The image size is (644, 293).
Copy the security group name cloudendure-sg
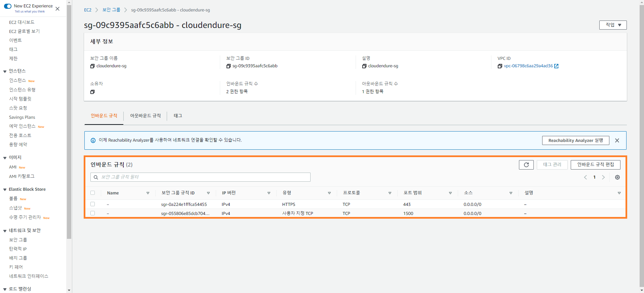coord(92,66)
